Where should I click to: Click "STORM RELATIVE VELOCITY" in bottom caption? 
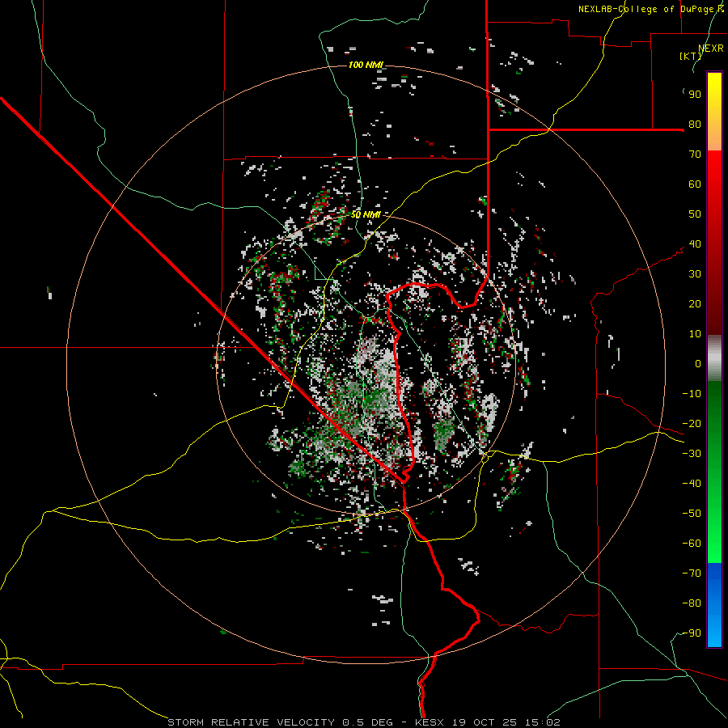point(251,722)
